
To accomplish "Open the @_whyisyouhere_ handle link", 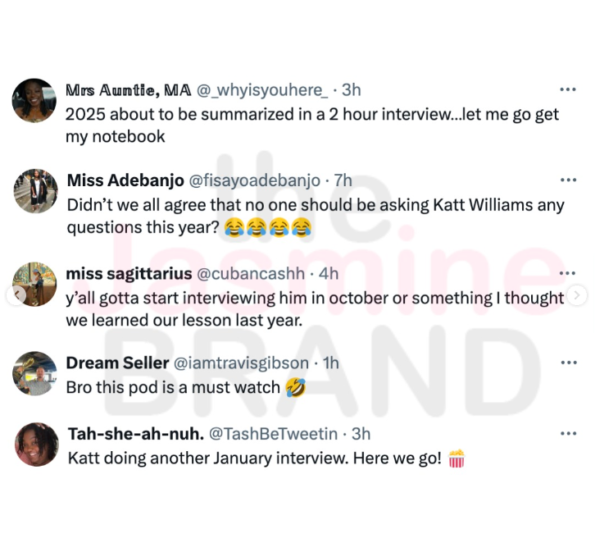I will click(x=262, y=90).
